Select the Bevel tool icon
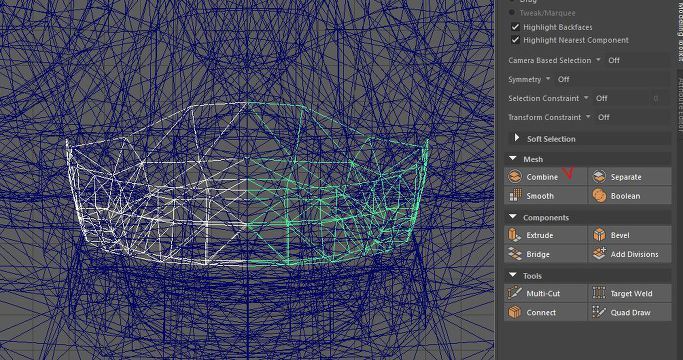The height and width of the screenshot is (360, 683). (599, 235)
